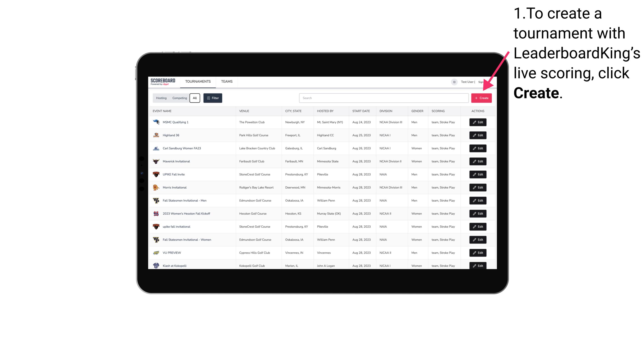The height and width of the screenshot is (346, 644).
Task: Click the Test User account menu
Action: 467,81
